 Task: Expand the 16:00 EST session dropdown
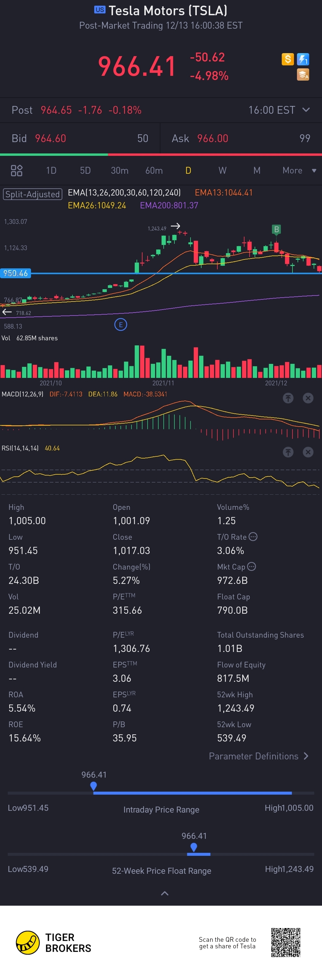tap(279, 110)
